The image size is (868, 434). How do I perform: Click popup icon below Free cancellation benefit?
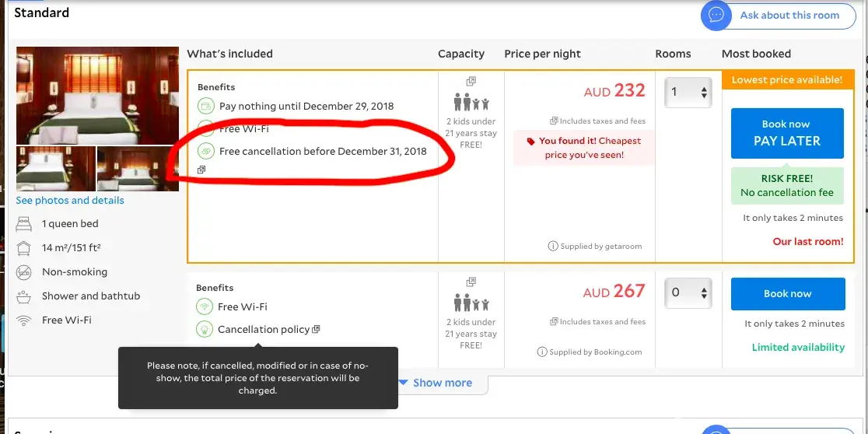tap(201, 170)
